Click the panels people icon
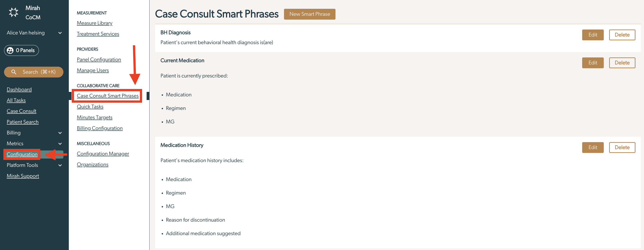This screenshot has height=250, width=644. [10, 50]
